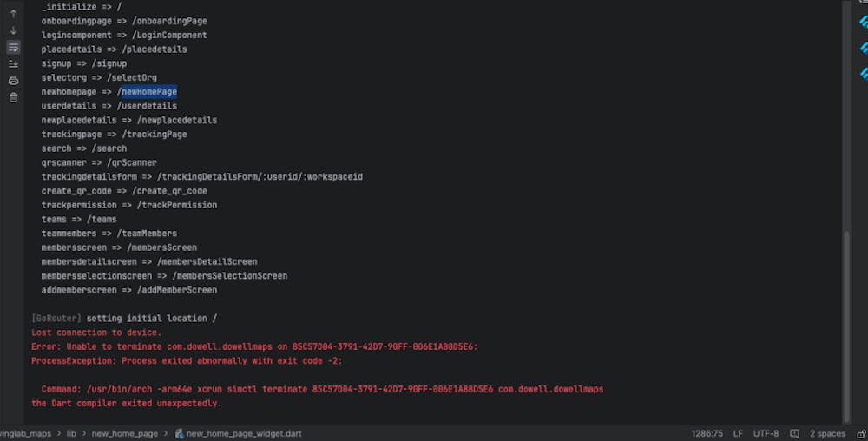Click the highlighted newHomePage text
This screenshot has width=868, height=441.
[x=149, y=91]
